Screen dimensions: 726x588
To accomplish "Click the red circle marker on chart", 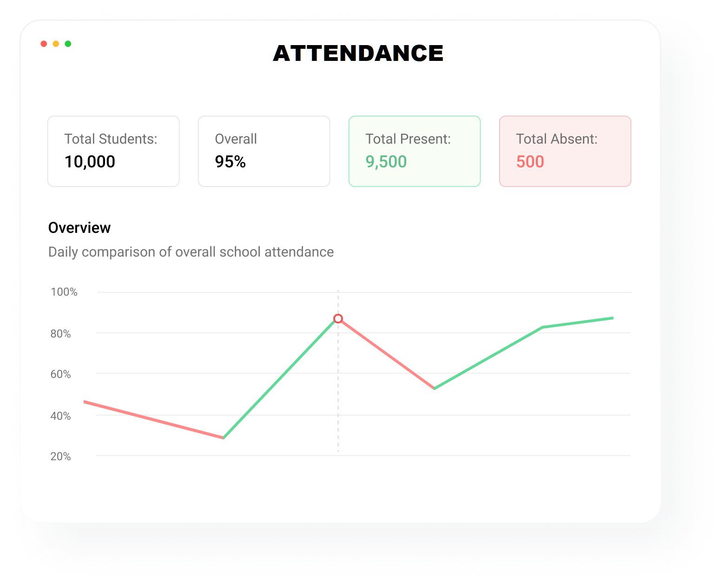I will [x=338, y=319].
